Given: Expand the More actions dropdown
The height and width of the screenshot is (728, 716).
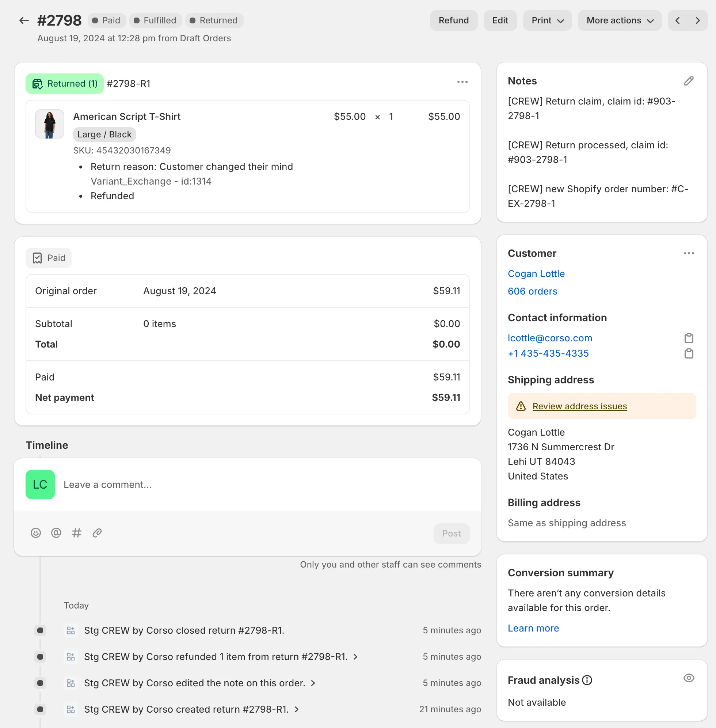Looking at the screenshot, I should [619, 20].
